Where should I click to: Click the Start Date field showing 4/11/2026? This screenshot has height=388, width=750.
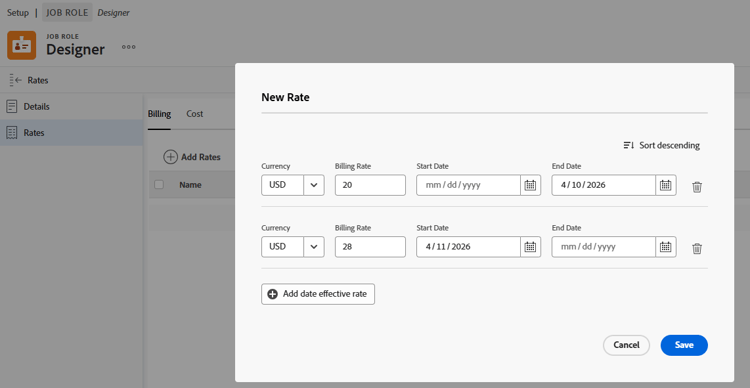(469, 247)
